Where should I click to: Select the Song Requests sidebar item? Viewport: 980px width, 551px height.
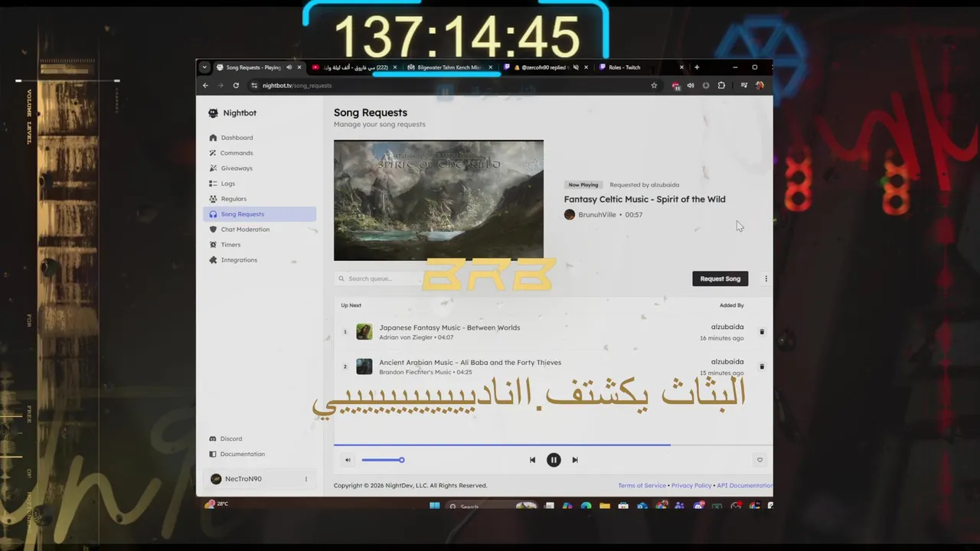[260, 214]
